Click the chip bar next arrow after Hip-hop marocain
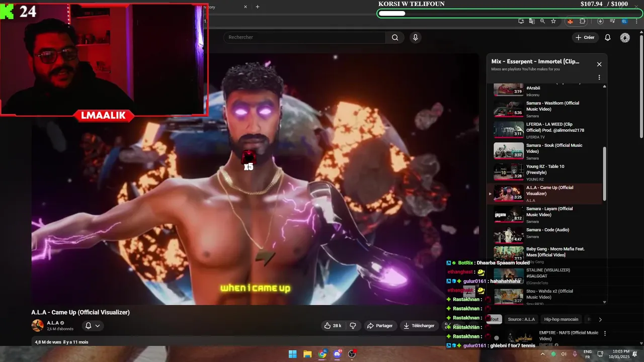Screen dimensions: 644x362 pyautogui.click(x=600, y=319)
